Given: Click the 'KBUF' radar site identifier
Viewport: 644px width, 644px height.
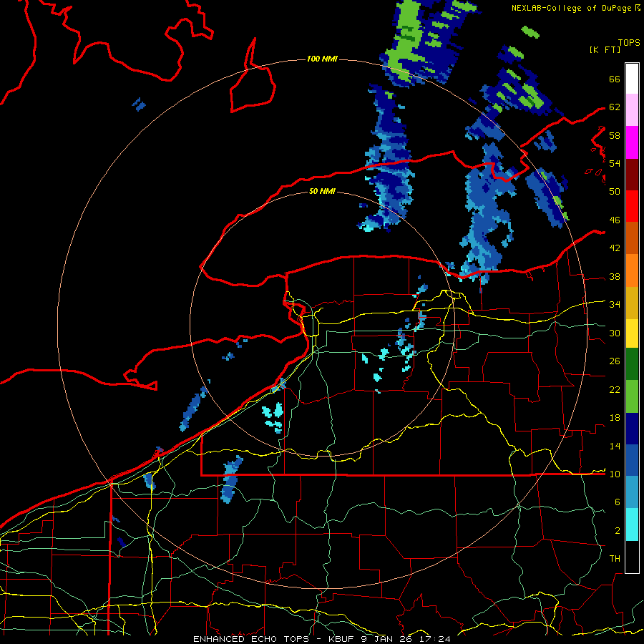Looking at the screenshot, I should [341, 639].
